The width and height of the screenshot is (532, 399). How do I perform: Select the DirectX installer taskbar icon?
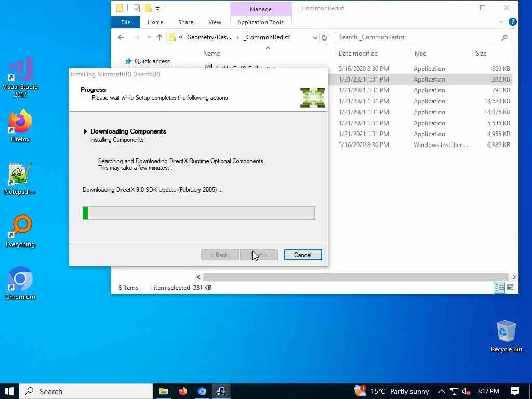tap(221, 391)
